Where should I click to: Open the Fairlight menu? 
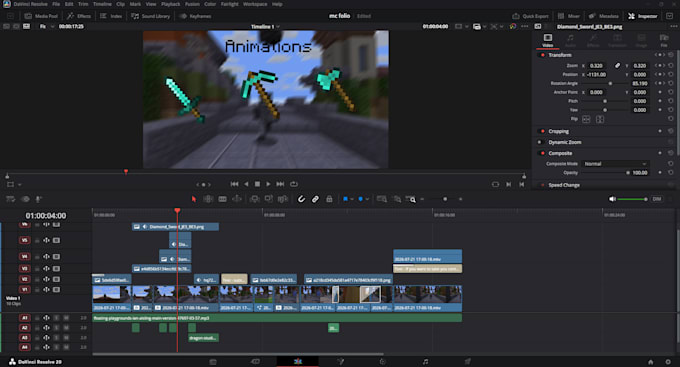pos(229,4)
